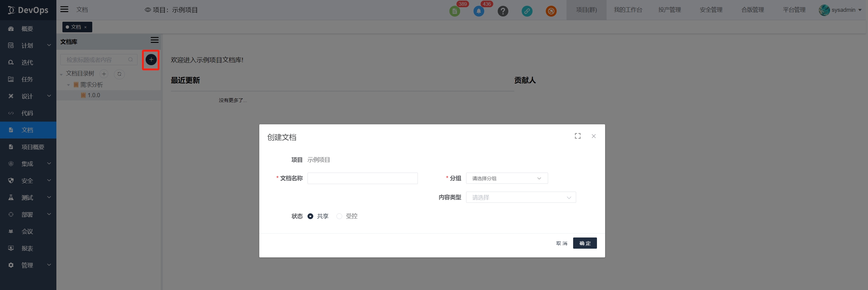The width and height of the screenshot is (868, 290).
Task: Select the 受控 status radio button
Action: point(339,216)
